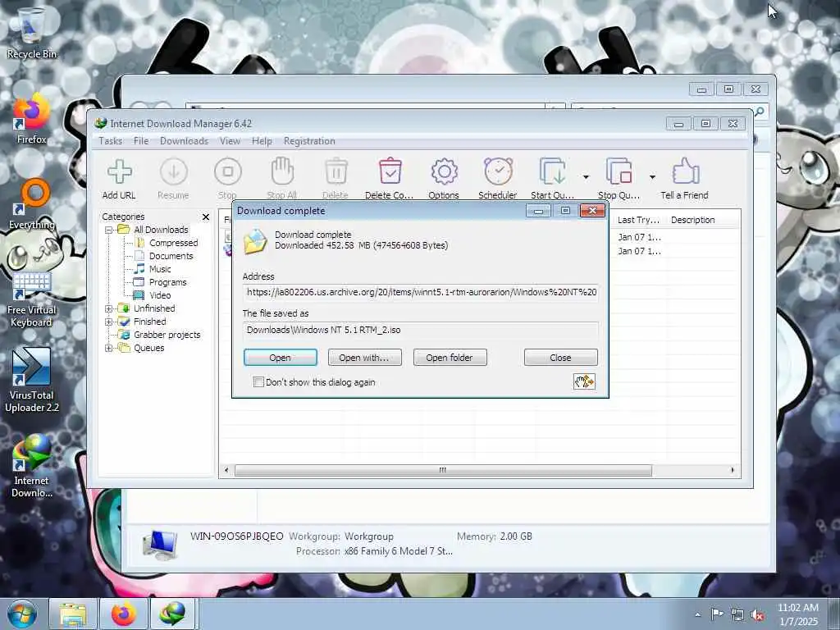Click the Delete trash icon

click(336, 172)
